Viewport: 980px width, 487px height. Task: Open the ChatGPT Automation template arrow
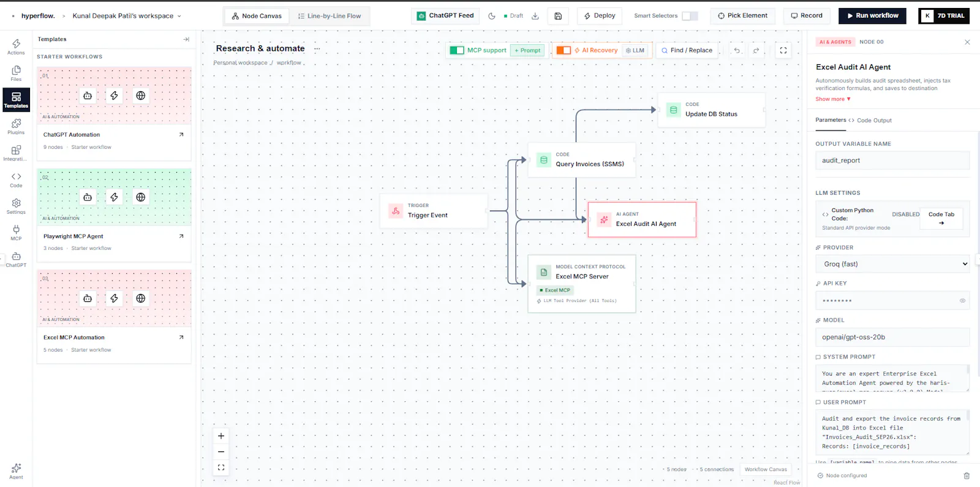pos(181,135)
